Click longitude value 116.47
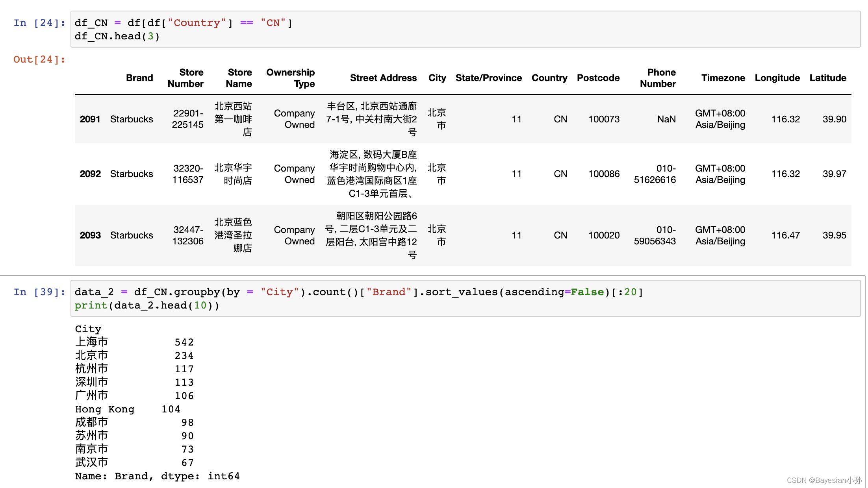The height and width of the screenshot is (488, 868). pos(785,235)
